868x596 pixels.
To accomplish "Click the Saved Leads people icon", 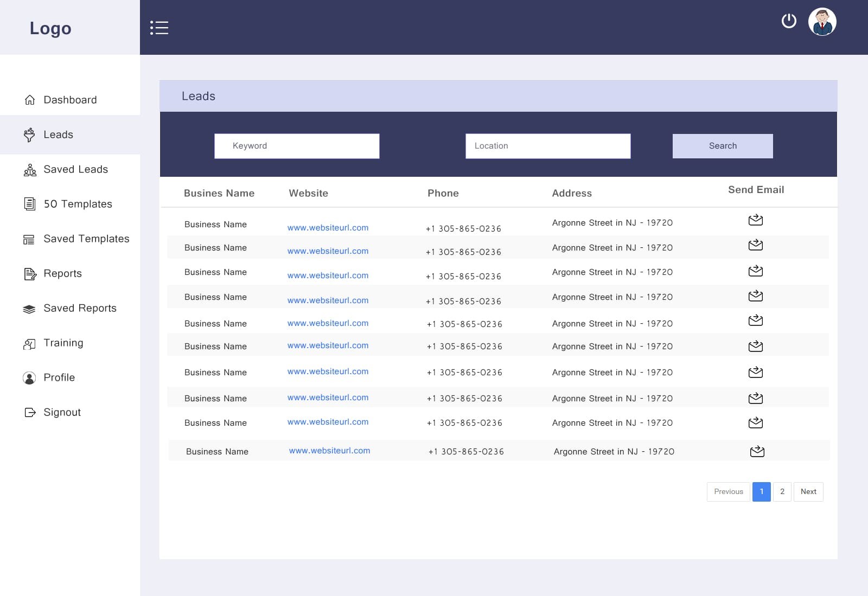I will coord(30,170).
